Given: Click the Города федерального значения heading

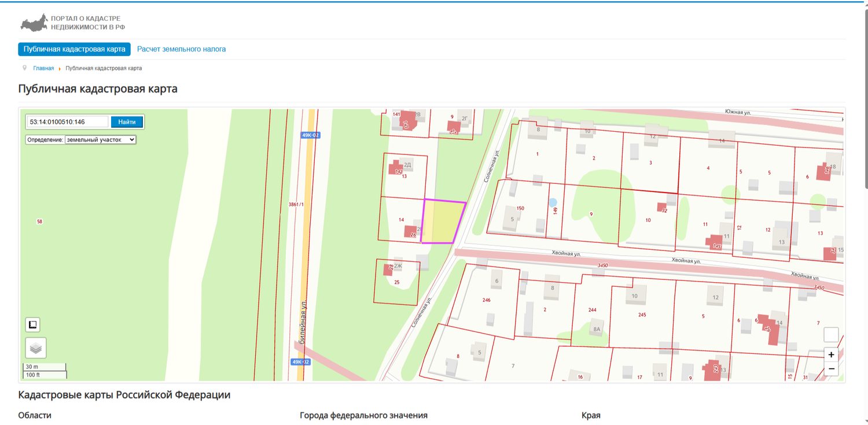Looking at the screenshot, I should (x=363, y=415).
